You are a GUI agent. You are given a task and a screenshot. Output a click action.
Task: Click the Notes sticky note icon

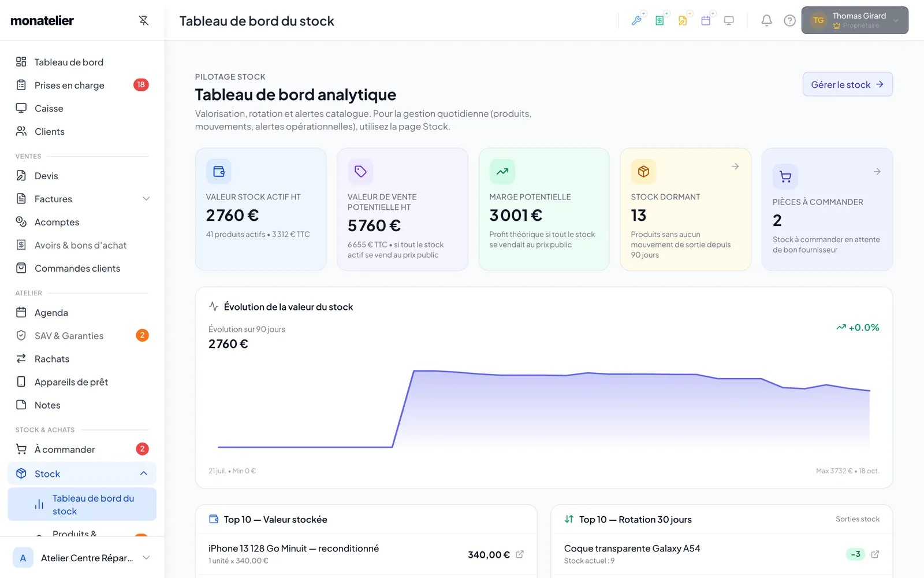[21, 405]
